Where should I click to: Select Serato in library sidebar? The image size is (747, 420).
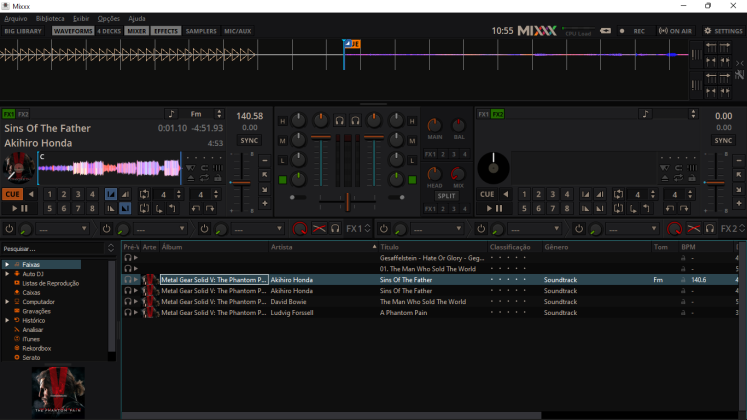31,358
